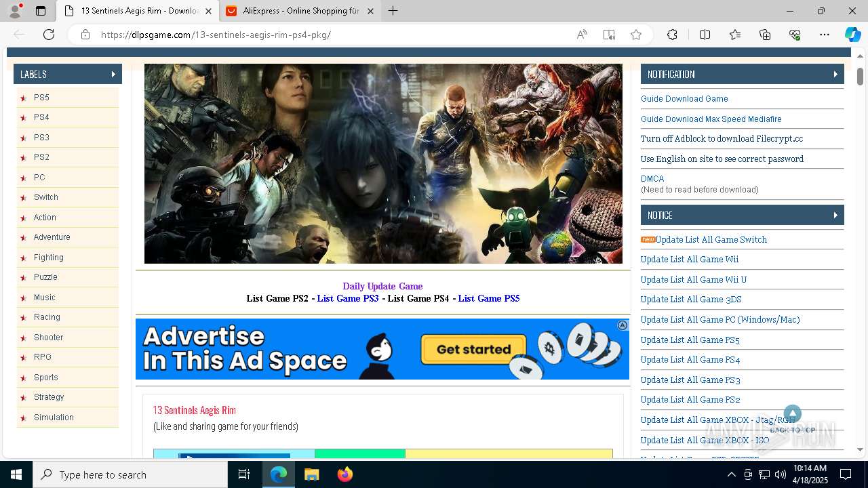Open the Simulation label
The image size is (868, 488).
click(x=54, y=418)
